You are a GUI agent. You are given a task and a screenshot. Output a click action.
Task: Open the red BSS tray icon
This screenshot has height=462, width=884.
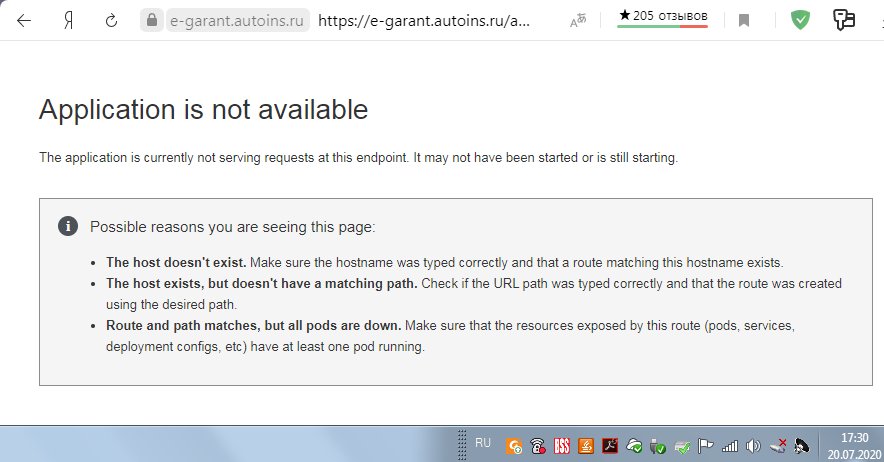click(x=562, y=446)
